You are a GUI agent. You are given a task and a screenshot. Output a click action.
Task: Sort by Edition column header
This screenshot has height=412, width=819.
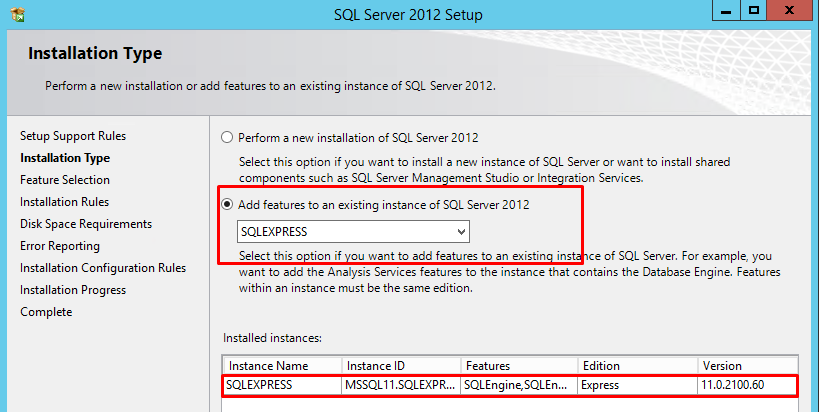point(638,366)
